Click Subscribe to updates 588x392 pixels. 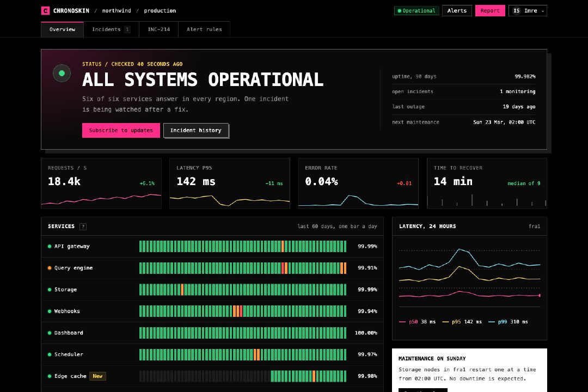pyautogui.click(x=121, y=130)
